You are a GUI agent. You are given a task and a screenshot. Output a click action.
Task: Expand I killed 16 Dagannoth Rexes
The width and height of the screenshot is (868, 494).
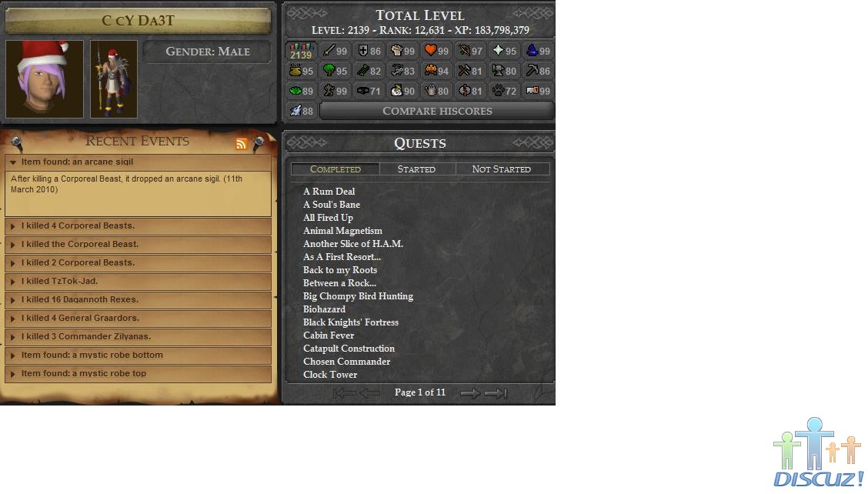[x=138, y=299]
